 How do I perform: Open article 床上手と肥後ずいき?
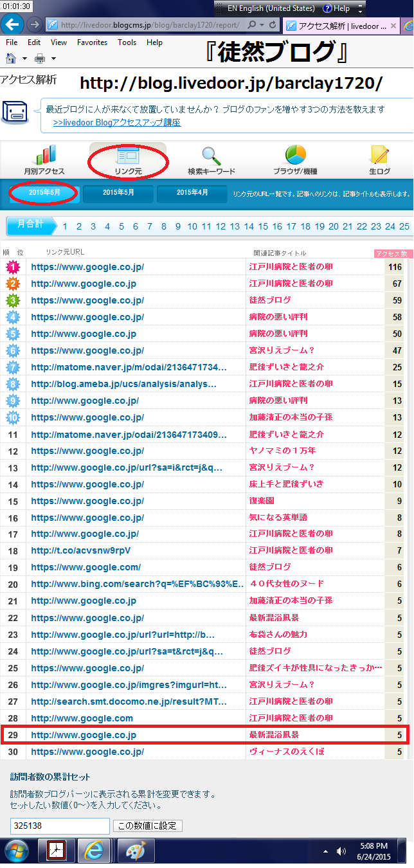tap(286, 484)
